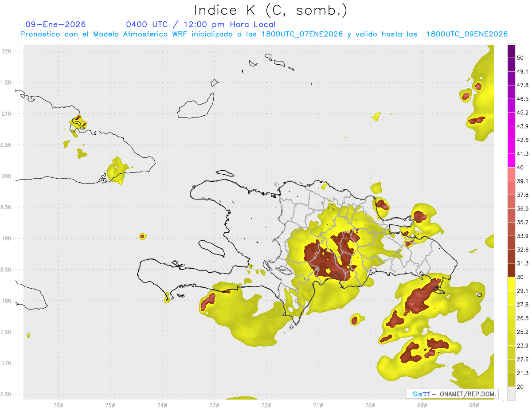The width and height of the screenshot is (532, 411).
Task: Click the legend value "25.2"
Action: click(x=523, y=332)
